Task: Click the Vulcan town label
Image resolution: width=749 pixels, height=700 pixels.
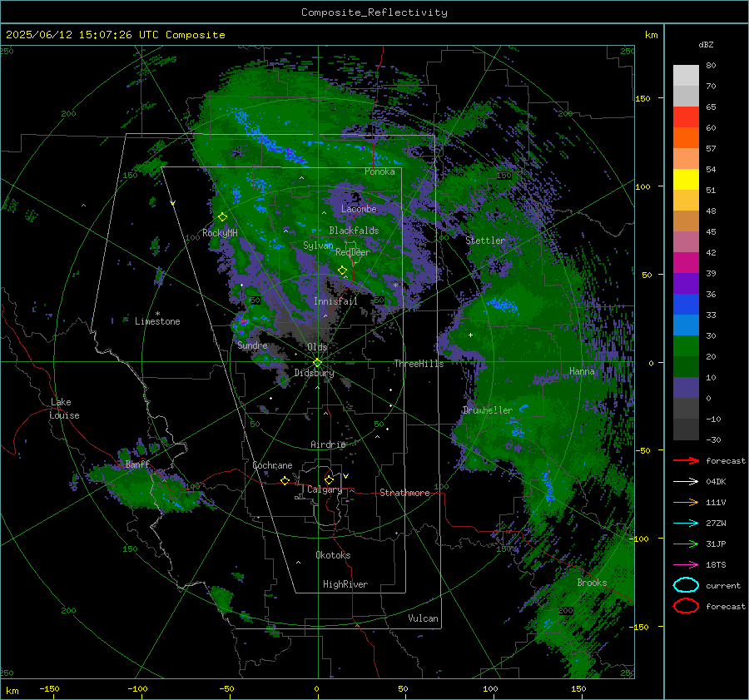Action: click(423, 618)
